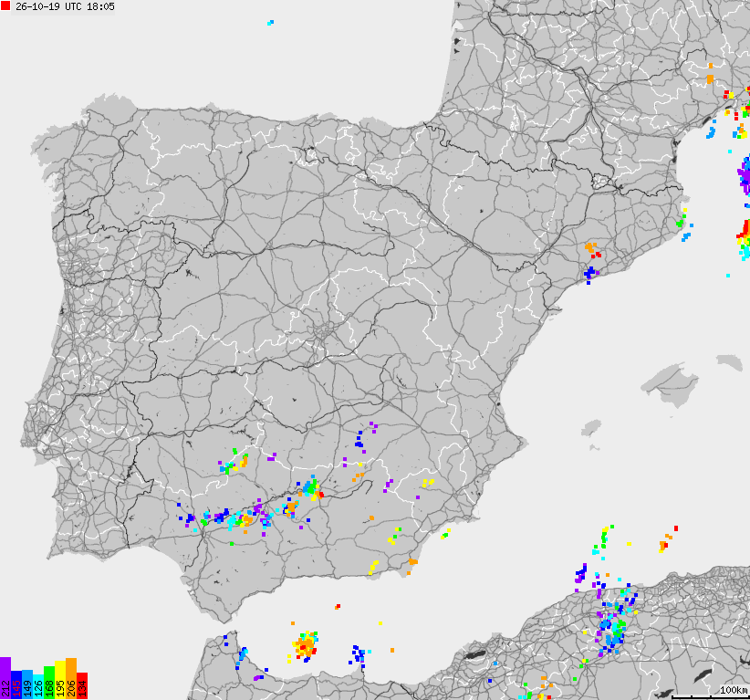Click the orange legend bar labeled 206

click(71, 678)
